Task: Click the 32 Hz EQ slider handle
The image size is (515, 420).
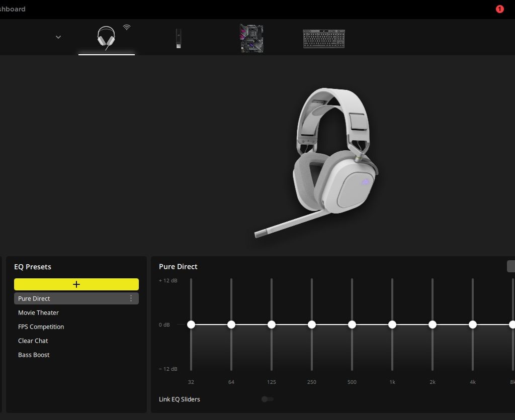Action: pos(191,325)
